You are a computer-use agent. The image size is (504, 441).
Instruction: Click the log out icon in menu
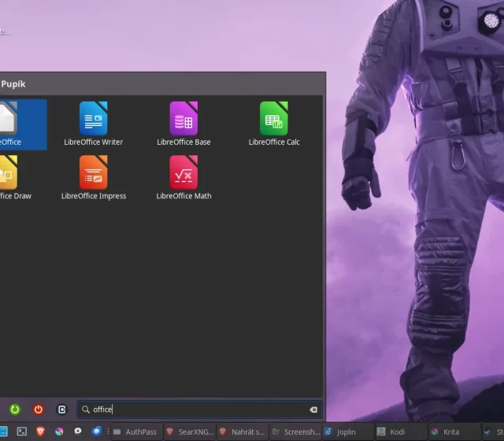(x=61, y=409)
